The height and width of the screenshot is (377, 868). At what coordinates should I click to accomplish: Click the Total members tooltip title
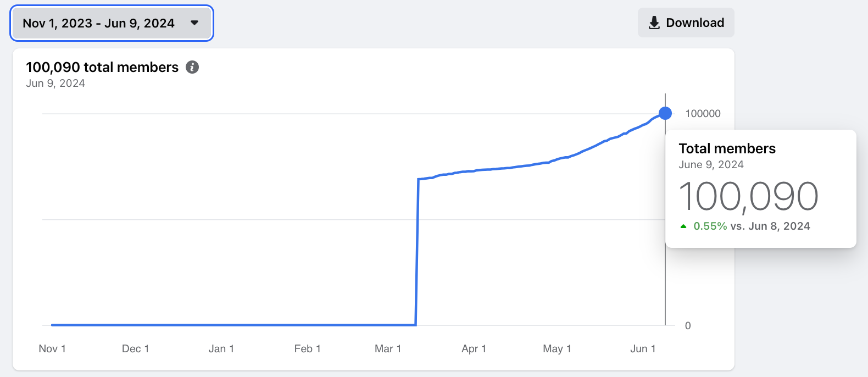point(727,148)
